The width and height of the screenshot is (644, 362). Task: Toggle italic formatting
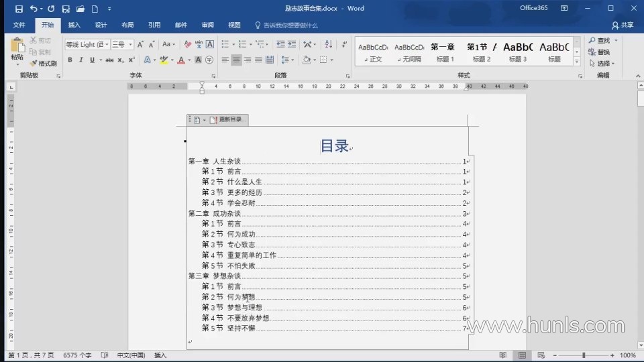(81, 60)
